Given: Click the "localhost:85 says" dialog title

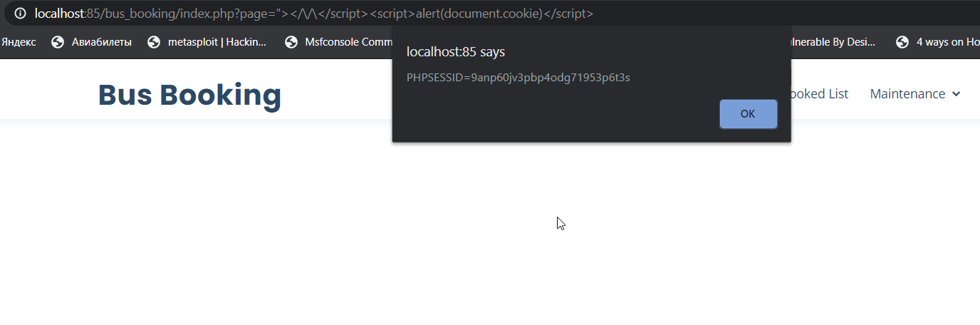Looking at the screenshot, I should (x=455, y=52).
